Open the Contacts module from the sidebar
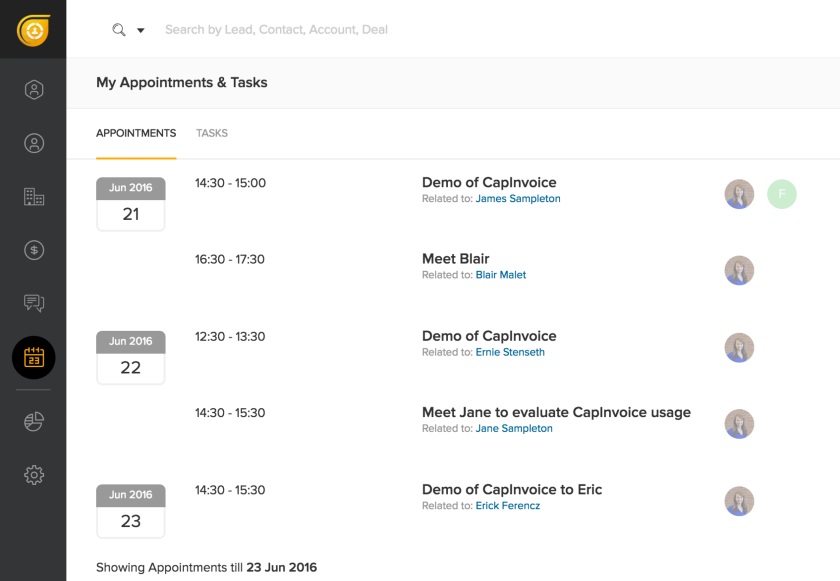Viewport: 840px width, 581px height. pos(34,142)
